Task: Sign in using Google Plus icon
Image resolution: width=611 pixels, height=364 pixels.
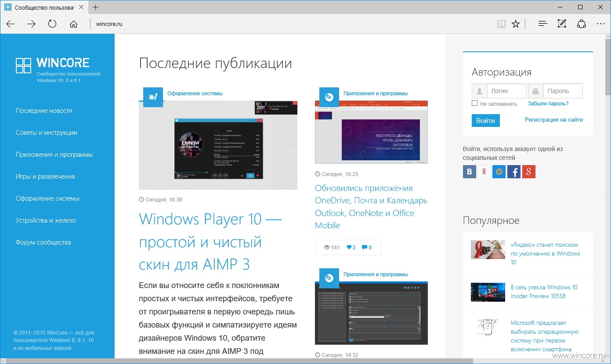Action: [529, 172]
